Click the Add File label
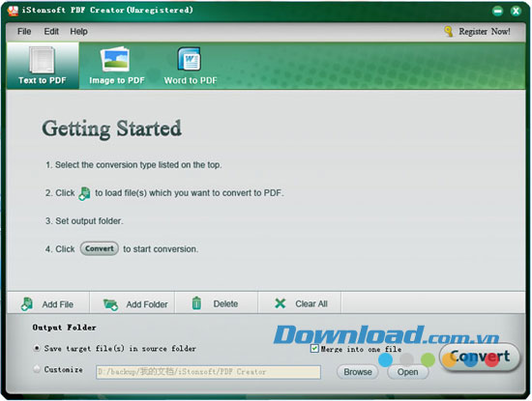532x401 pixels. tap(58, 304)
